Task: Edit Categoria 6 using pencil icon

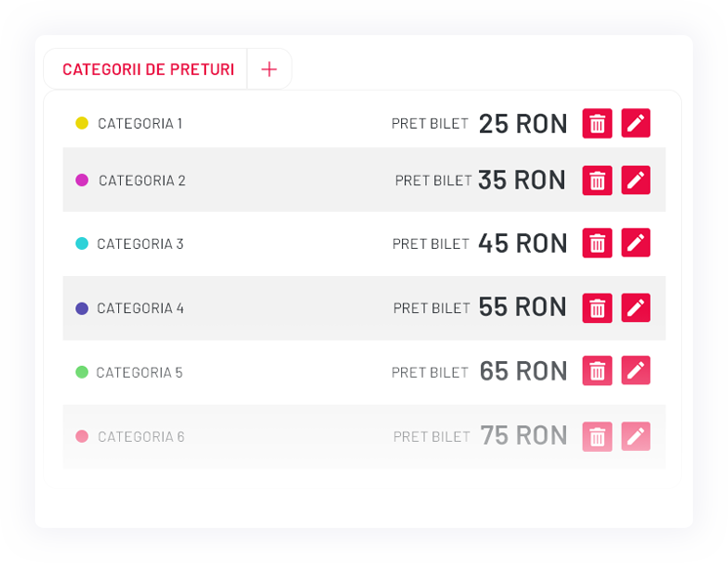Action: [635, 436]
